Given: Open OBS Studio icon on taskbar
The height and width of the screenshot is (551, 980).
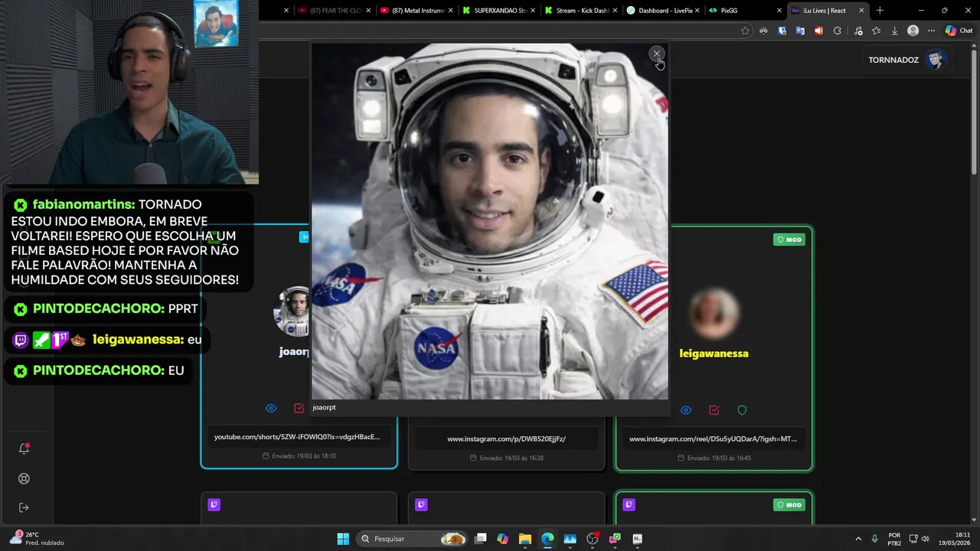Looking at the screenshot, I should tap(592, 539).
